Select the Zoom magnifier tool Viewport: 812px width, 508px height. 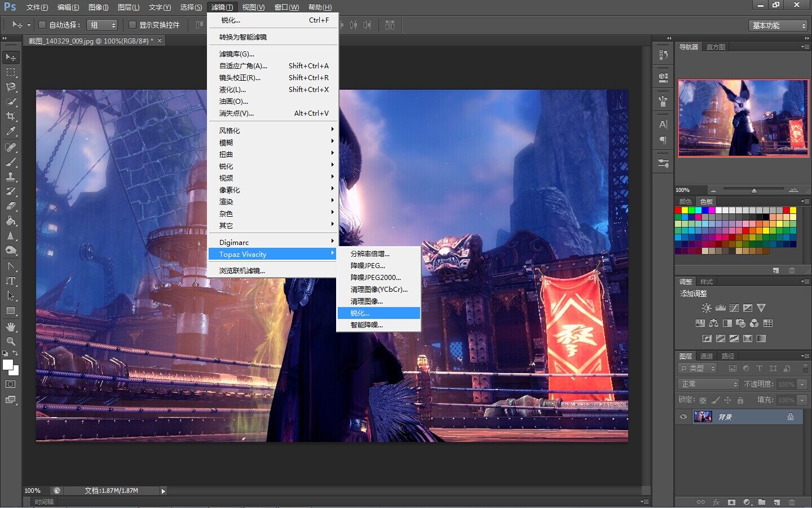tap(11, 341)
